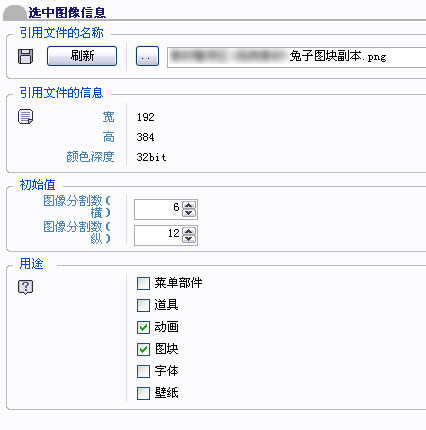Open the file browse '..' button

[147, 56]
